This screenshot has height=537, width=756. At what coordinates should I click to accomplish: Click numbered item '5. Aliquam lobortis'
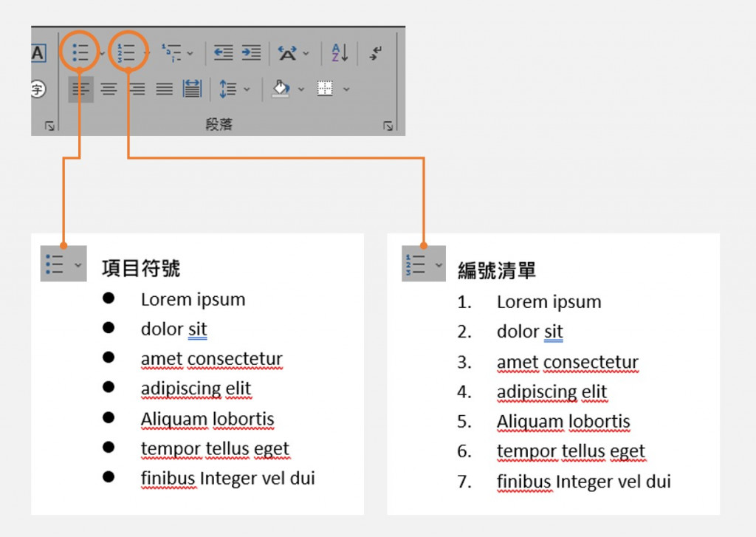(x=543, y=422)
